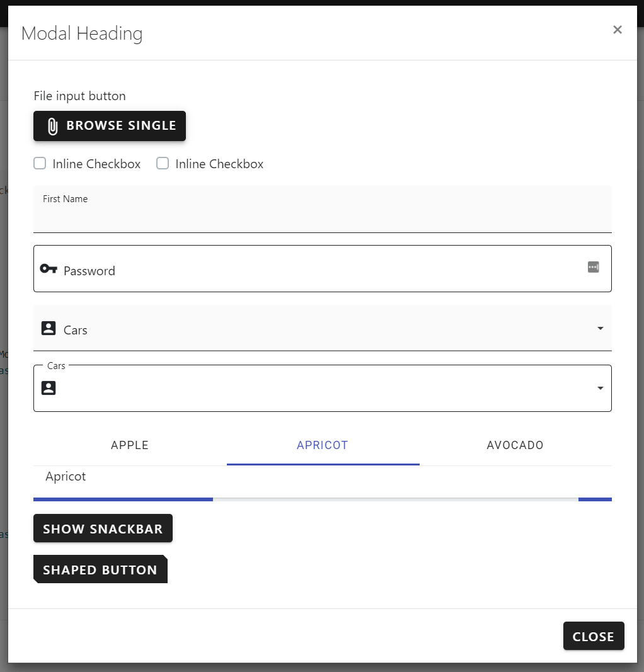
Task: Click CLOSE at the bottom of the modal
Action: [x=593, y=636]
